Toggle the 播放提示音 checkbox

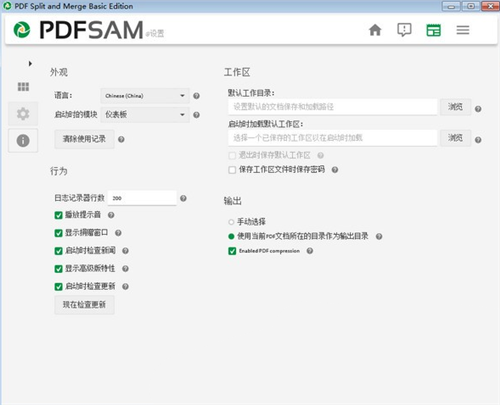[x=58, y=215]
